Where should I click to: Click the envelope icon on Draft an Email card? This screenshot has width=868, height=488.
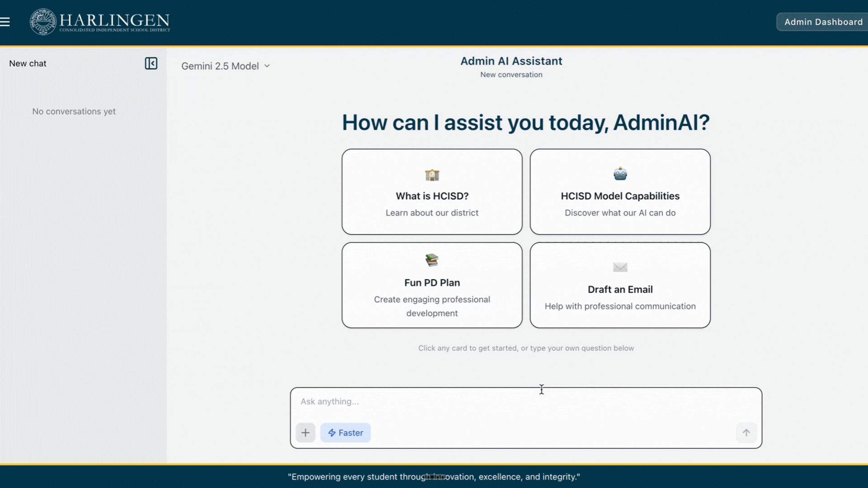[x=620, y=267]
